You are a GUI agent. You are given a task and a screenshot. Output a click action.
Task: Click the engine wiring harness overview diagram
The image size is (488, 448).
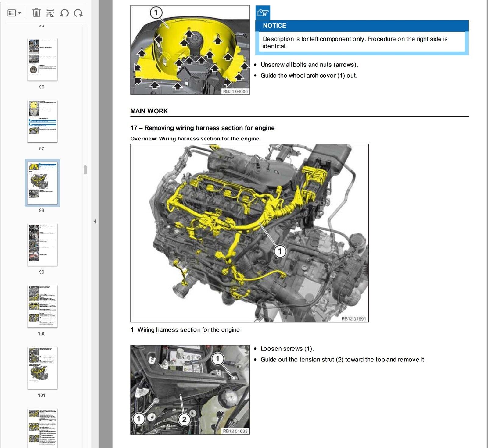(x=249, y=233)
